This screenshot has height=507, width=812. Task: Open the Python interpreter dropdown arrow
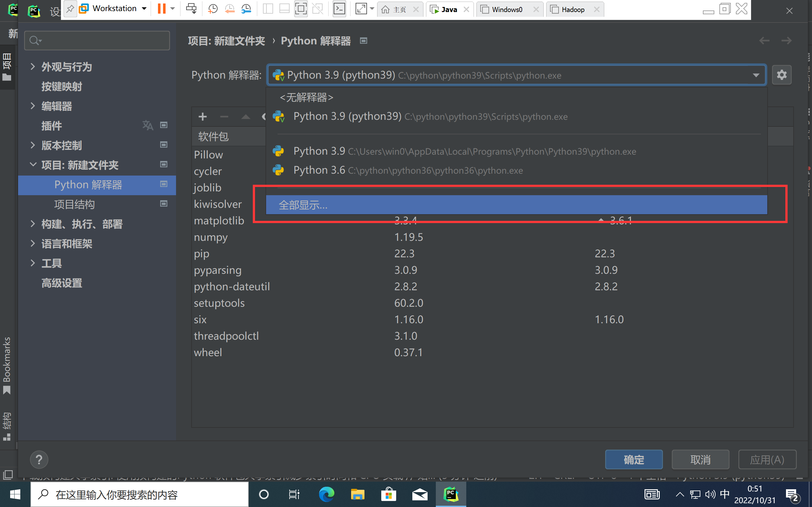click(756, 75)
